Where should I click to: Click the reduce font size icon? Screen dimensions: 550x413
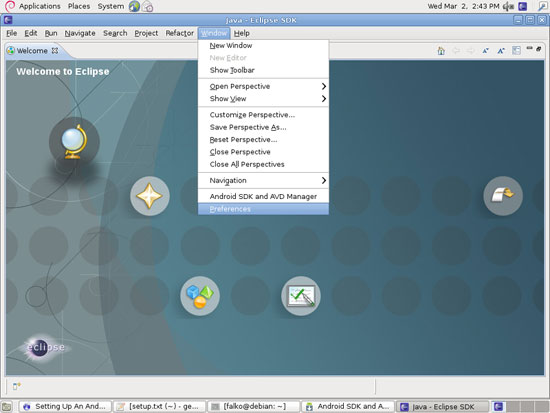click(485, 51)
